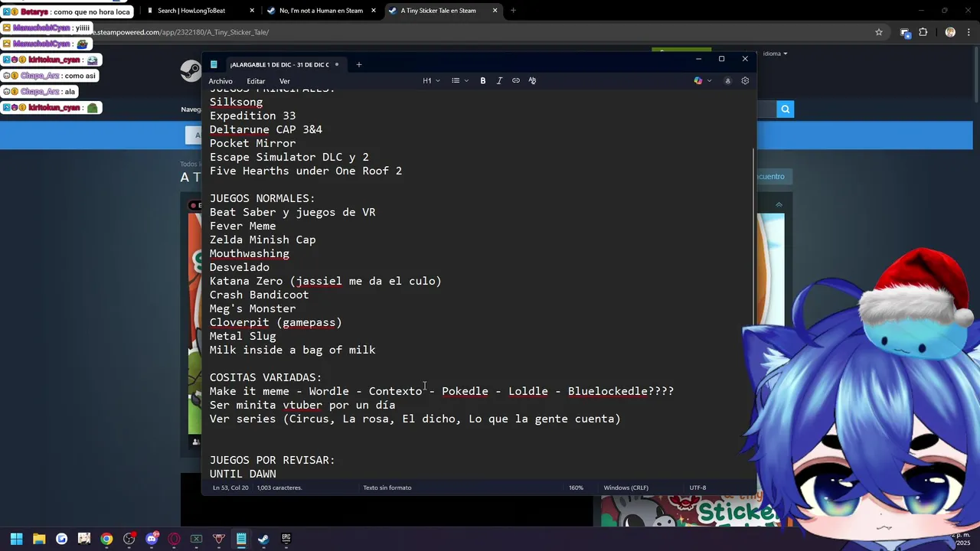
Task: Open the Editar menu in Notepad
Action: pos(256,81)
